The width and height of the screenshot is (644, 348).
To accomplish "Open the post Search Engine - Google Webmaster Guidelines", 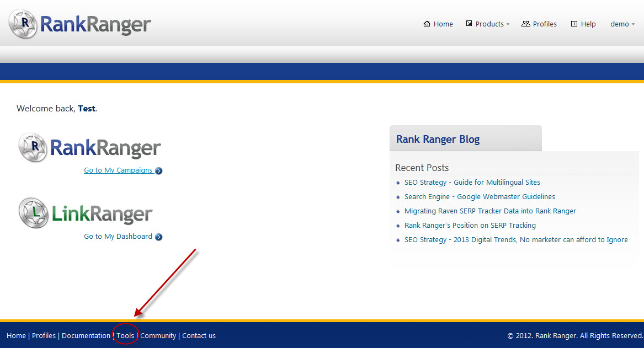I will point(480,196).
